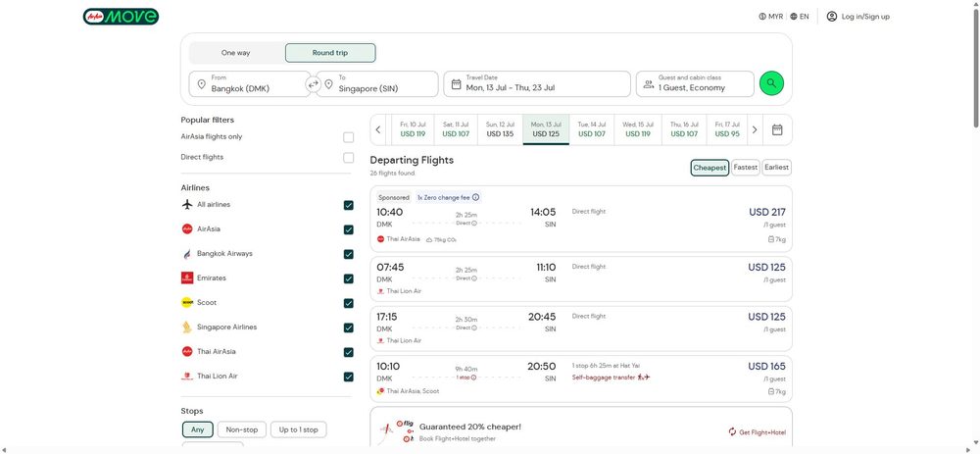Select Any stops filter

click(x=198, y=429)
